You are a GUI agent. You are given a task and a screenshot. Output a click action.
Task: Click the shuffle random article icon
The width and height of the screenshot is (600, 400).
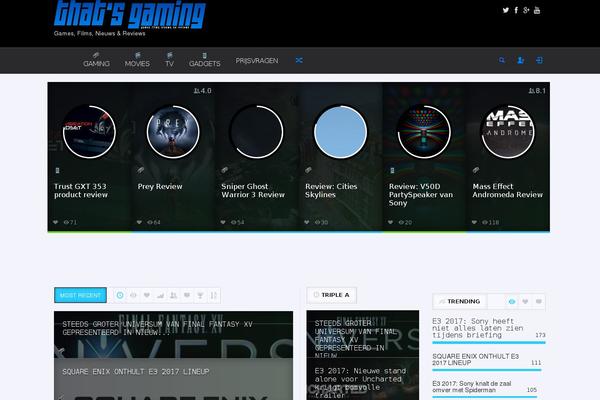(299, 60)
